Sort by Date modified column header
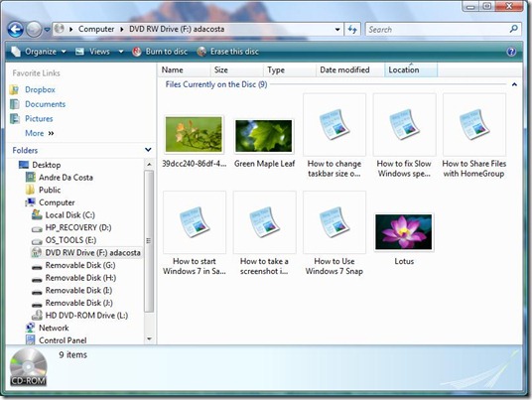Image resolution: width=532 pixels, height=400 pixels. click(350, 69)
